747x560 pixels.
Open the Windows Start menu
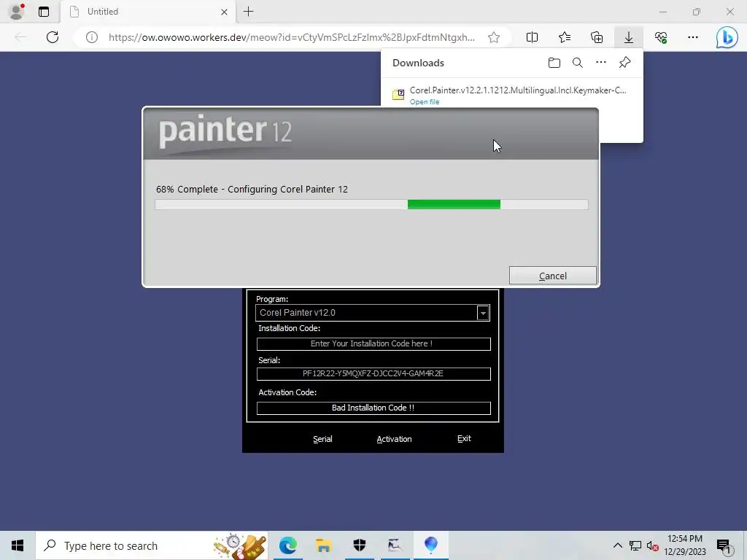click(18, 545)
